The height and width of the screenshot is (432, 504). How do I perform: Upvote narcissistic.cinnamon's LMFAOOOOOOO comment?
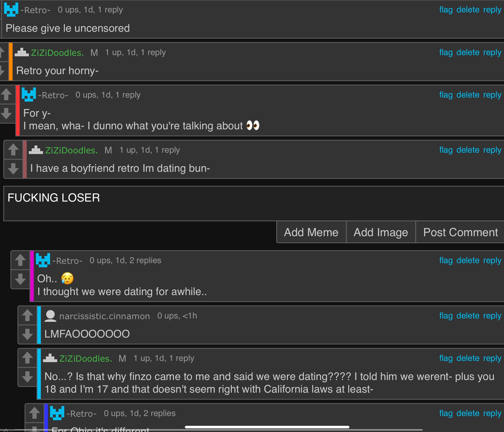pyautogui.click(x=27, y=316)
